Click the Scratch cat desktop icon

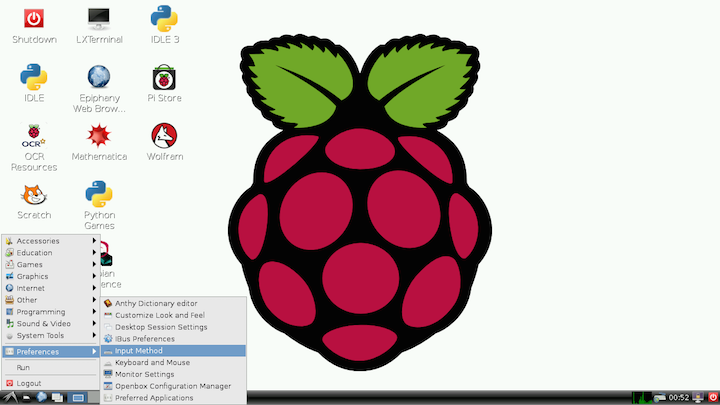[x=34, y=202]
